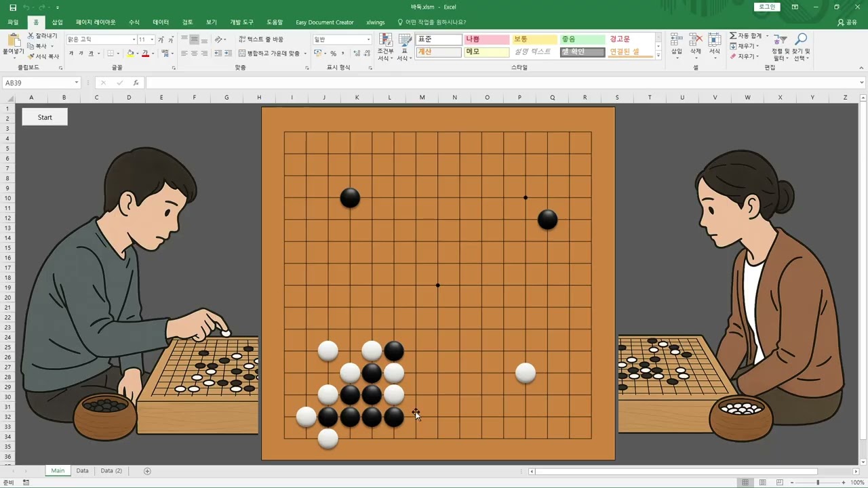
Task: Align text left in the alignment group
Action: tap(184, 54)
